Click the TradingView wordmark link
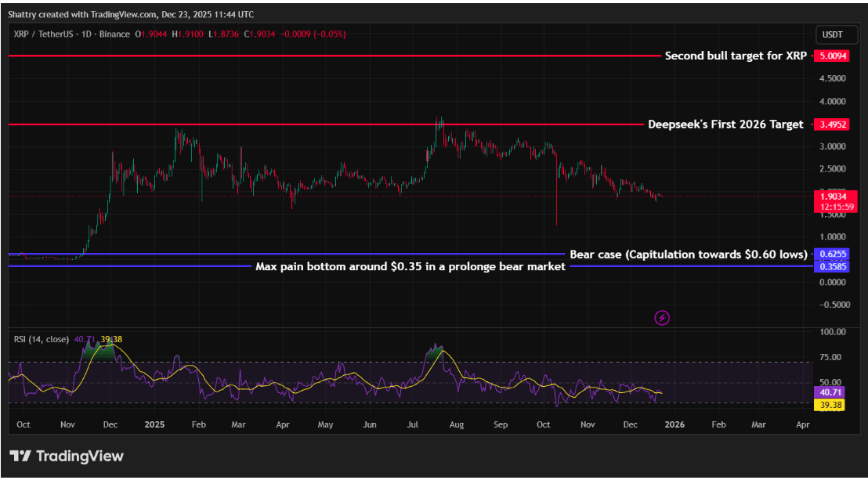Image resolution: width=868 pixels, height=480 pixels. pyautogui.click(x=80, y=457)
